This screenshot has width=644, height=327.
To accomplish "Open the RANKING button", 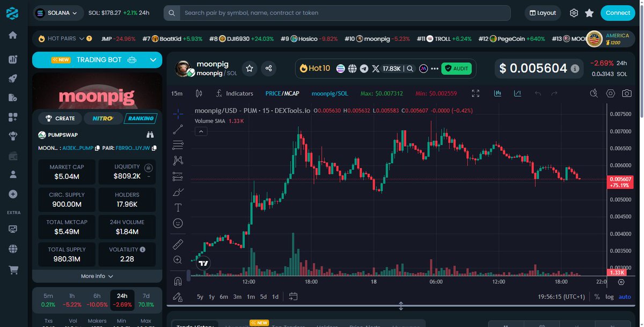I will (x=140, y=118).
